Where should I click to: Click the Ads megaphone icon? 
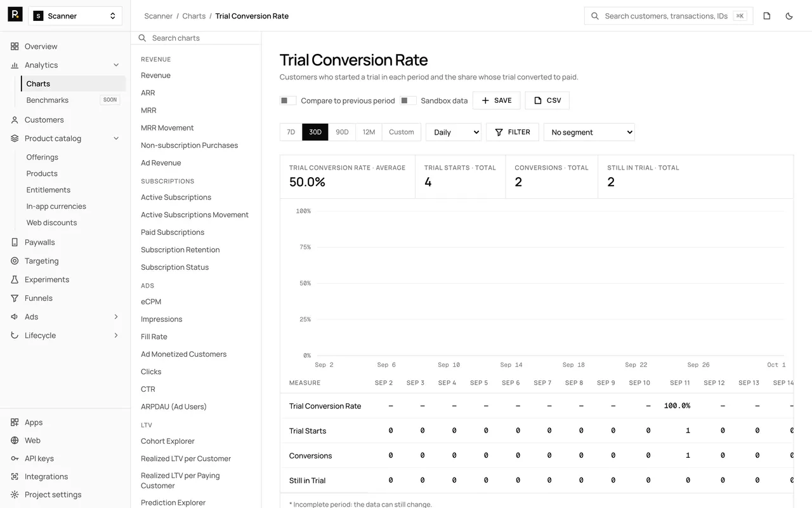pyautogui.click(x=15, y=317)
